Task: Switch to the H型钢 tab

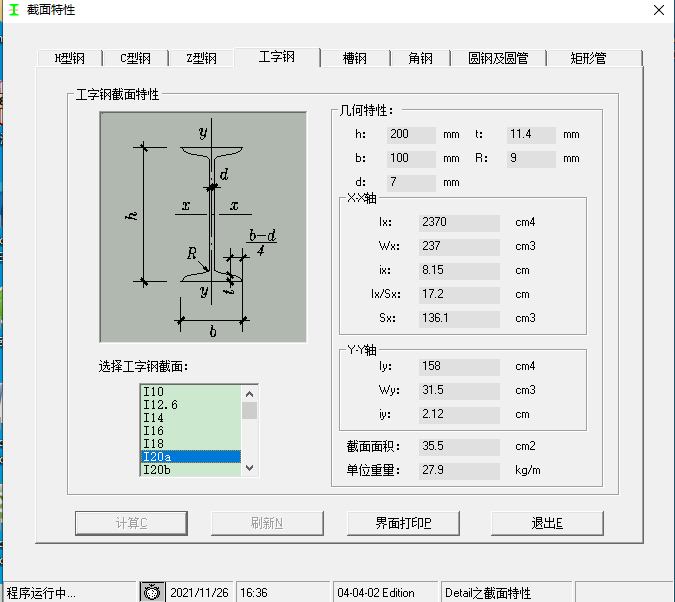Action: tap(70, 58)
